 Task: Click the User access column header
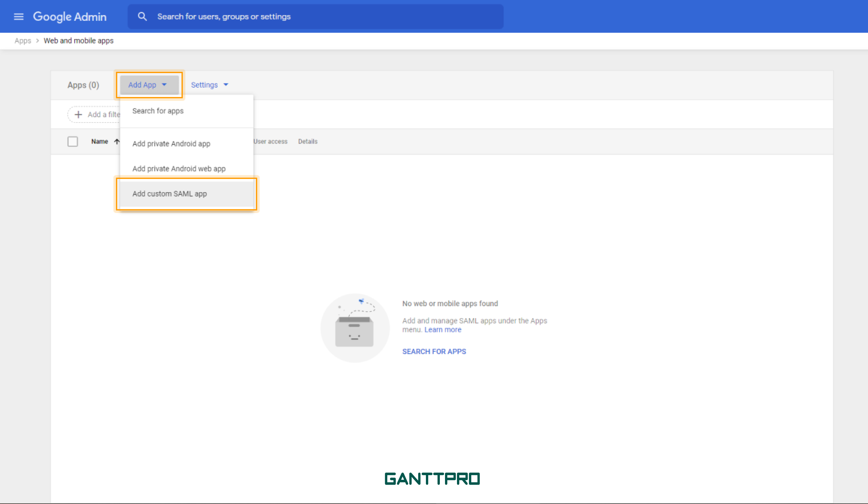[x=270, y=141]
